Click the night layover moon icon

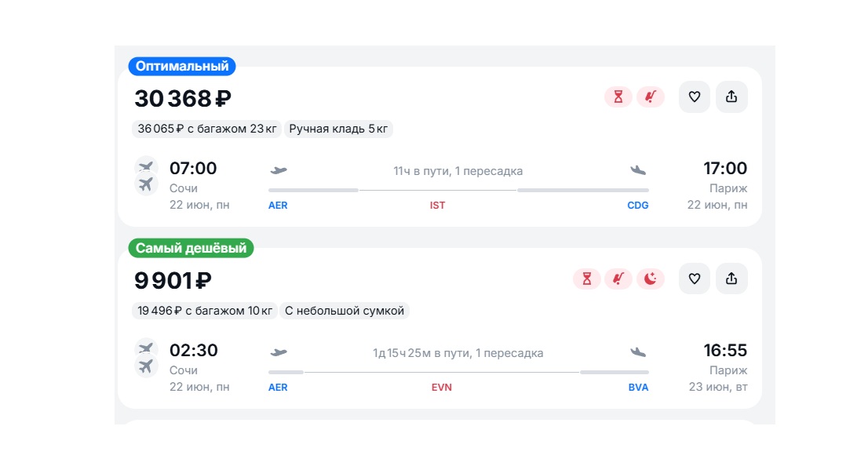[651, 279]
